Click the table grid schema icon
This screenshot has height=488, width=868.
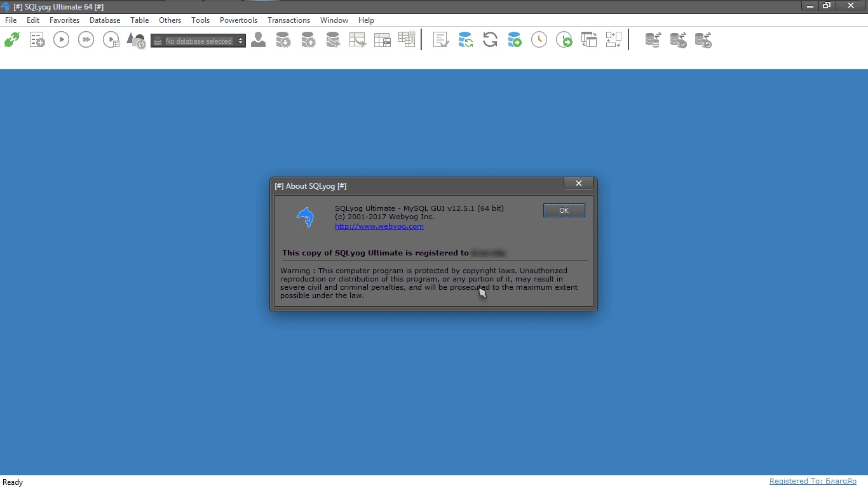pos(383,40)
